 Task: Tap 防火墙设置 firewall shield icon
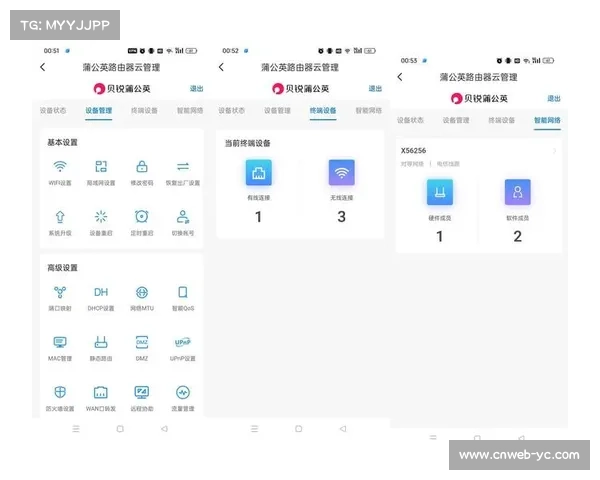coord(60,392)
